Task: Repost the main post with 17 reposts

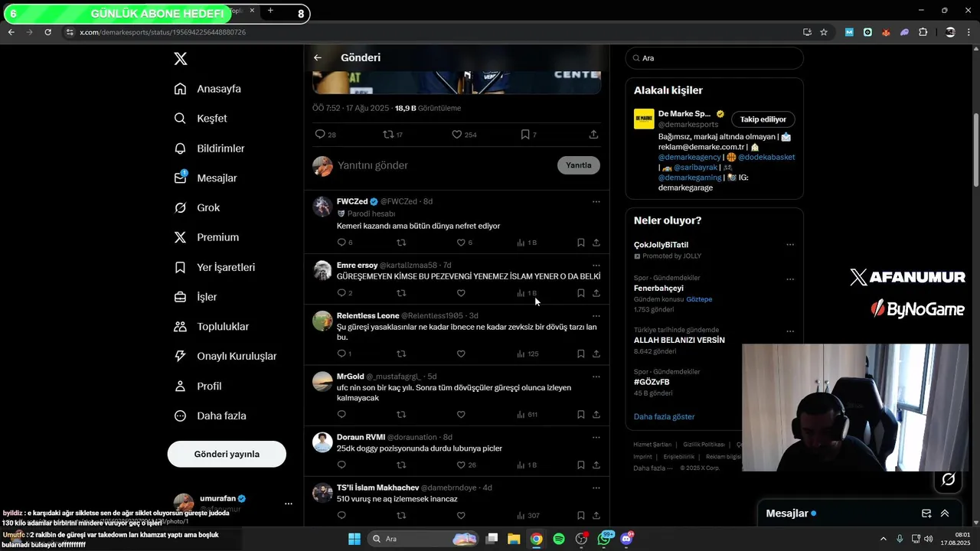Action: click(393, 135)
